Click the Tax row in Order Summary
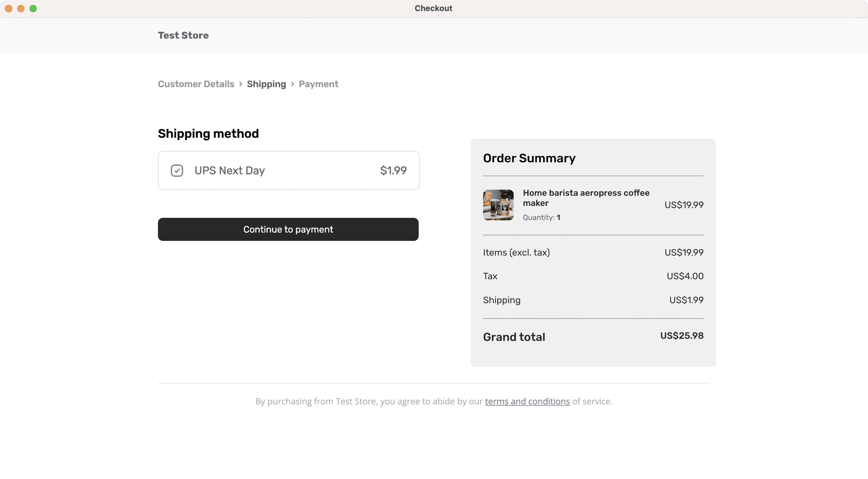Image resolution: width=868 pixels, height=479 pixels. (x=490, y=276)
